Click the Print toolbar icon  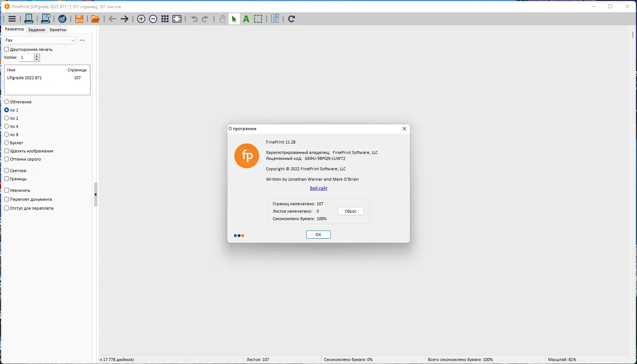click(29, 19)
